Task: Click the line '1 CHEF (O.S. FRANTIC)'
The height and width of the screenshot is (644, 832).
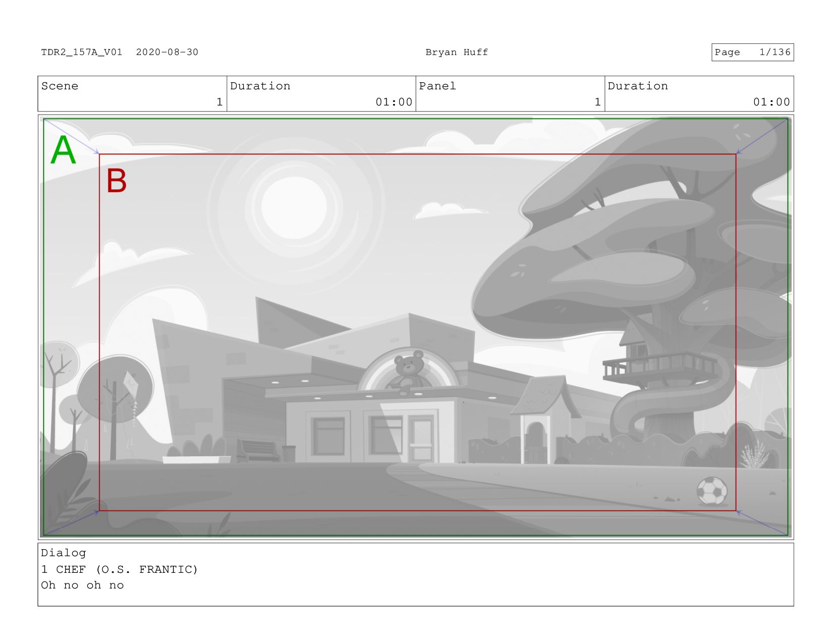Action: pyautogui.click(x=120, y=569)
